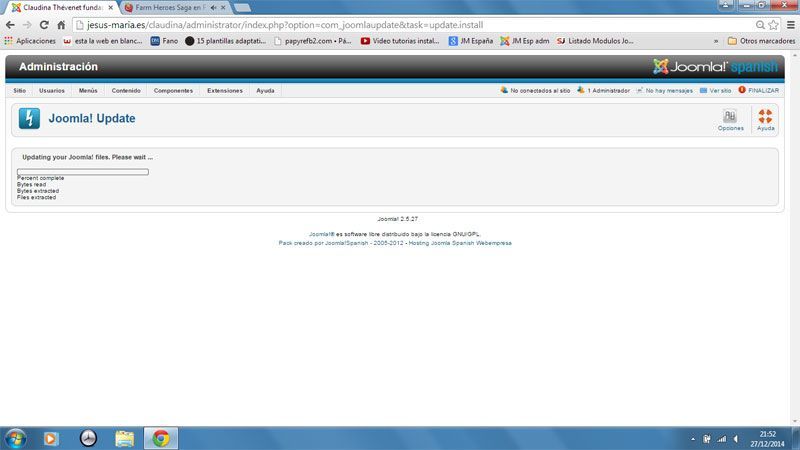The image size is (800, 450).
Task: Open the Listado Modulos Jo... bookmark
Action: pyautogui.click(x=595, y=41)
